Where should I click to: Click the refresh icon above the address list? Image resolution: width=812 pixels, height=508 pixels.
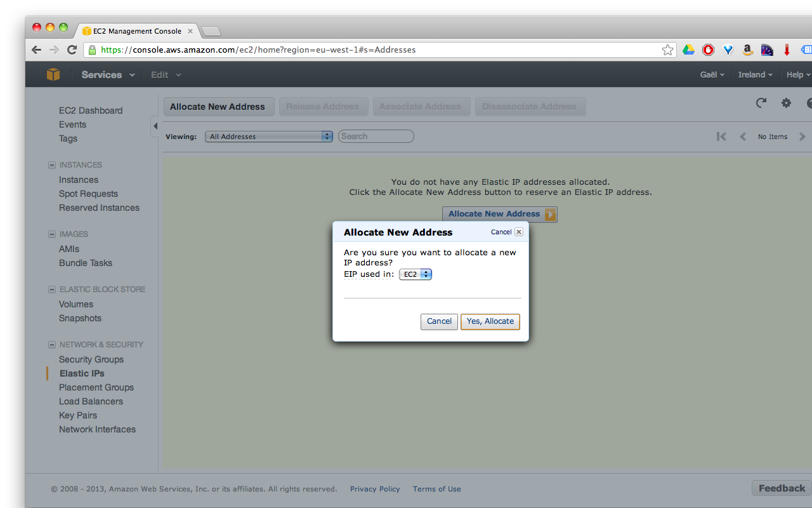tap(761, 102)
